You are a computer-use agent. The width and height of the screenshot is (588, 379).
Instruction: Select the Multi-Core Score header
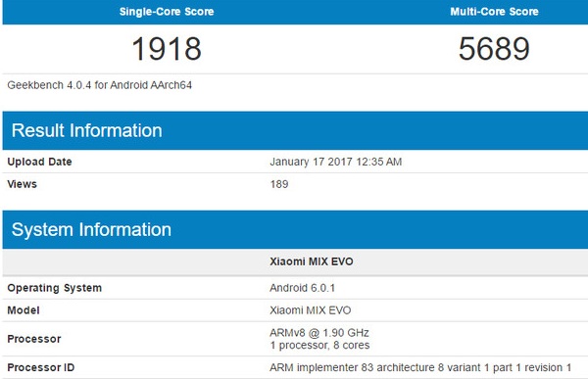(494, 12)
